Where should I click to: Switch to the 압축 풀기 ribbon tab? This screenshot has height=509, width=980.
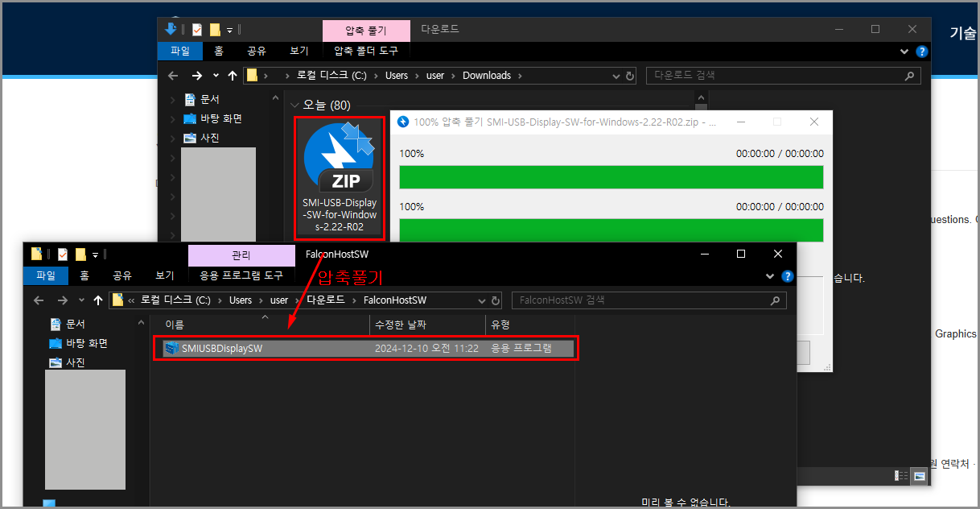tap(366, 30)
